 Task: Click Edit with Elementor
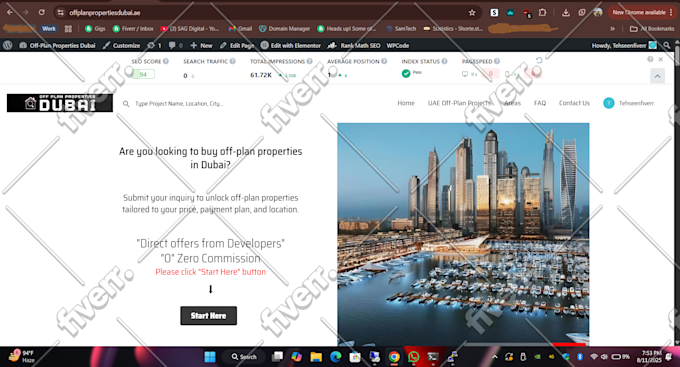291,45
